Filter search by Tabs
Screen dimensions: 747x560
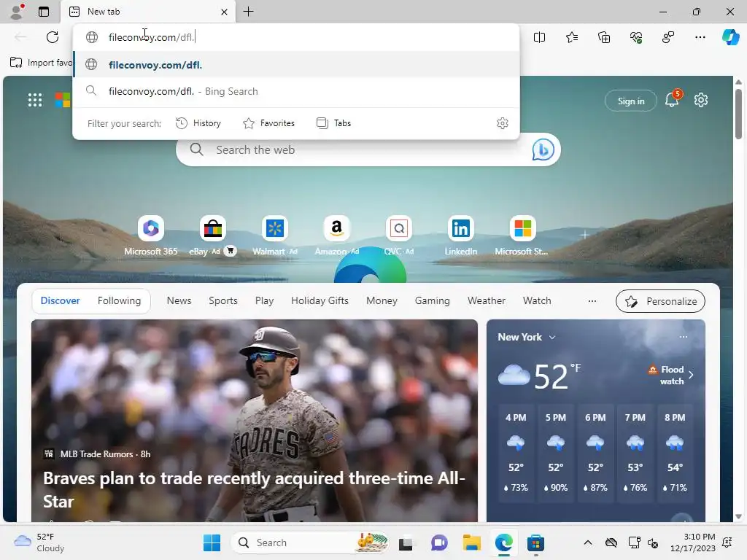point(333,123)
